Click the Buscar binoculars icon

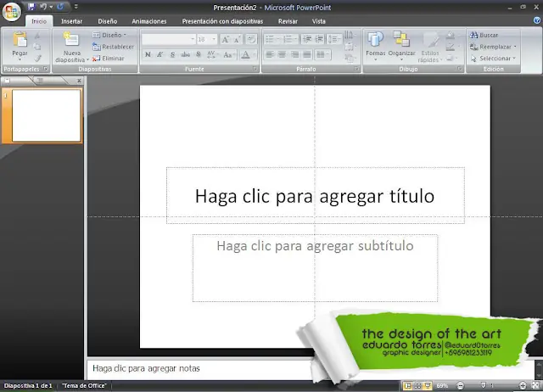click(x=473, y=36)
